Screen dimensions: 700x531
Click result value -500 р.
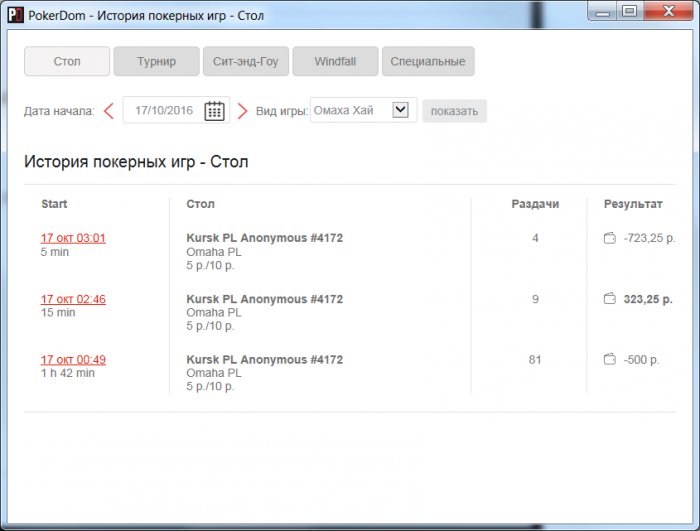pos(642,360)
